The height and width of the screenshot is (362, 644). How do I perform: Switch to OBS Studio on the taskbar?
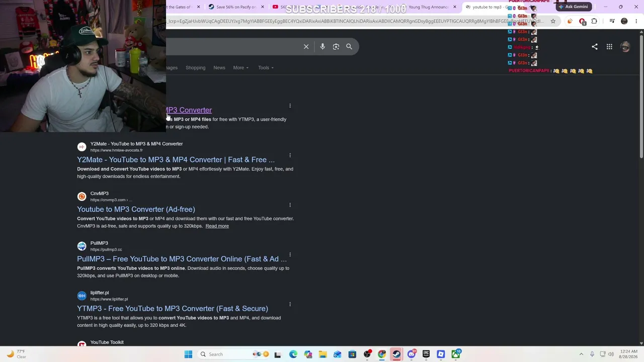[x=367, y=354]
